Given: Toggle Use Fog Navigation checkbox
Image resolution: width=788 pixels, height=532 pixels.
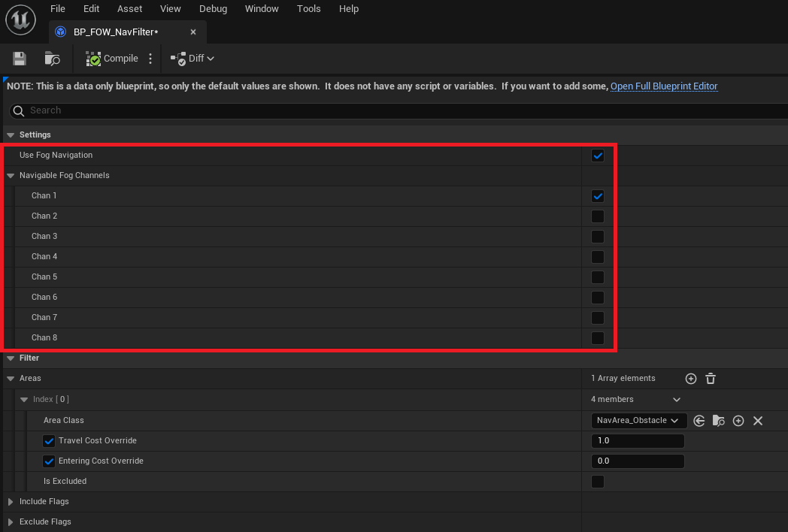Looking at the screenshot, I should point(598,156).
